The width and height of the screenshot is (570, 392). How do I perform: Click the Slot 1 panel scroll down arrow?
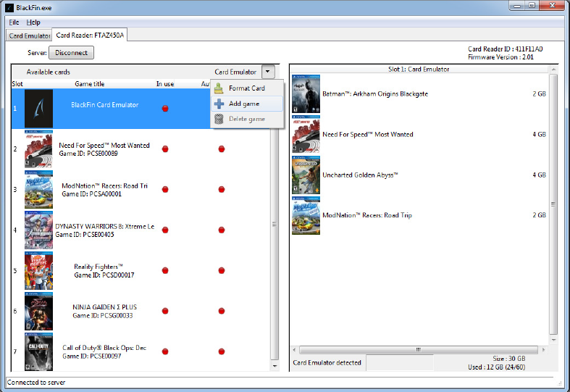[553, 340]
